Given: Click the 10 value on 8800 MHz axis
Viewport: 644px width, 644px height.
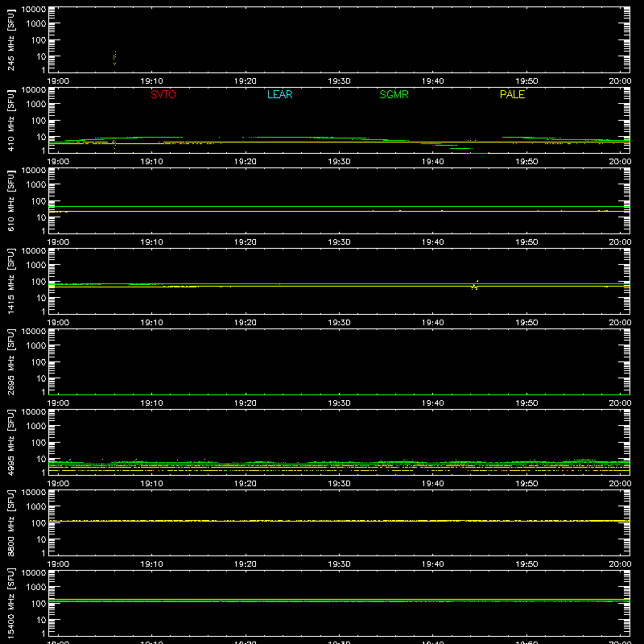Looking at the screenshot, I should [41, 539].
